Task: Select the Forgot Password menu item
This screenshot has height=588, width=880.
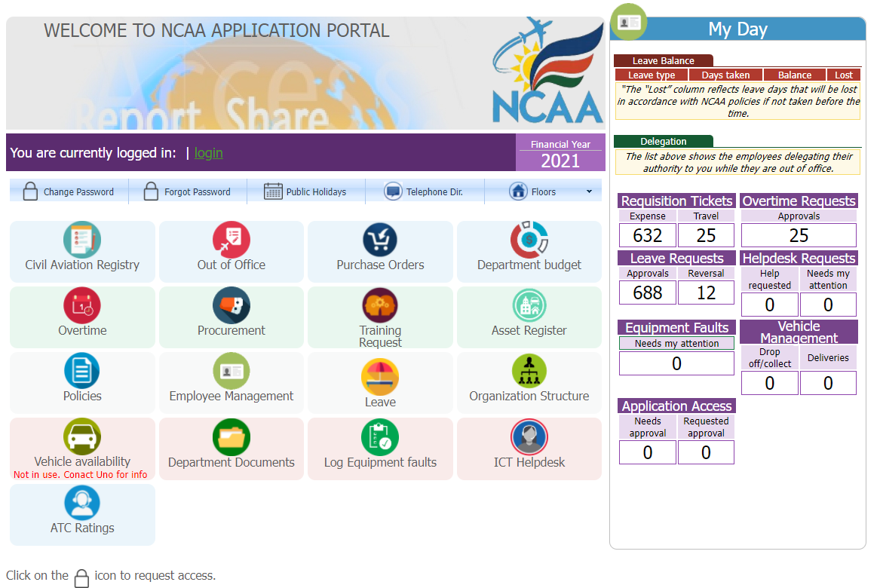Action: tap(188, 191)
